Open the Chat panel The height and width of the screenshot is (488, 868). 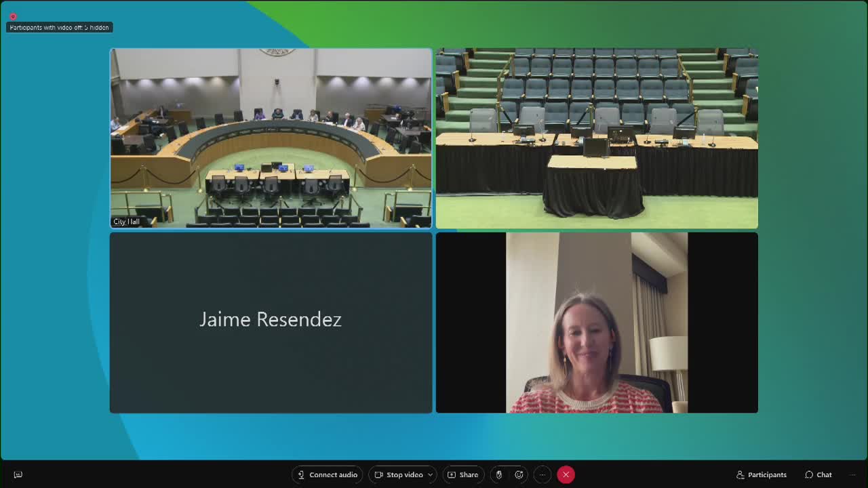818,474
